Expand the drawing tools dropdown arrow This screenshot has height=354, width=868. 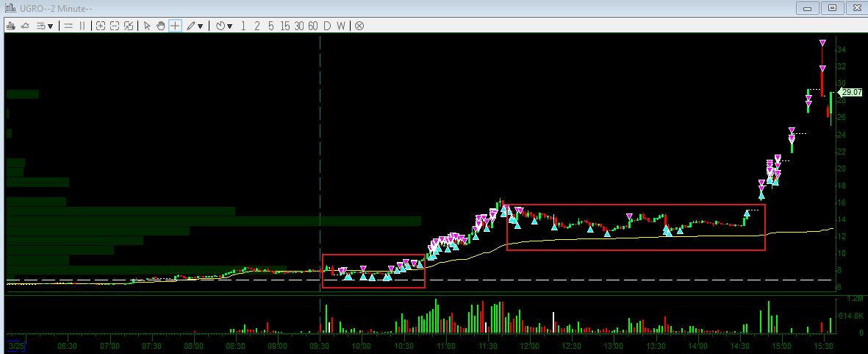pos(200,26)
